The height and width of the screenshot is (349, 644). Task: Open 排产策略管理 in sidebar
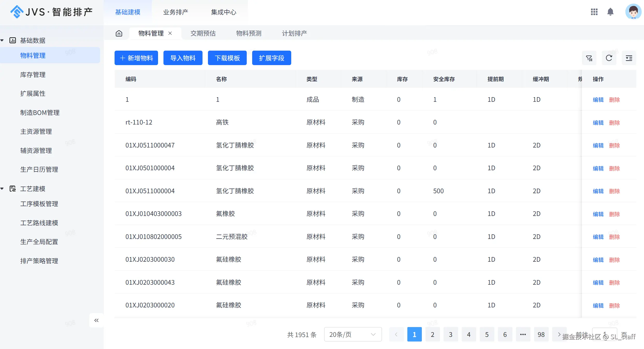39,261
